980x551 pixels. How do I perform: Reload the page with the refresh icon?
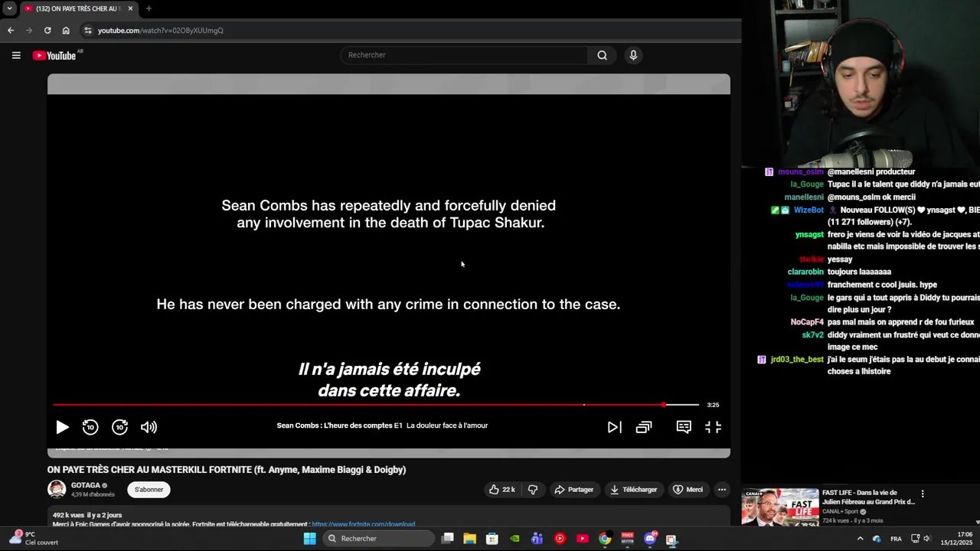[x=47, y=31]
